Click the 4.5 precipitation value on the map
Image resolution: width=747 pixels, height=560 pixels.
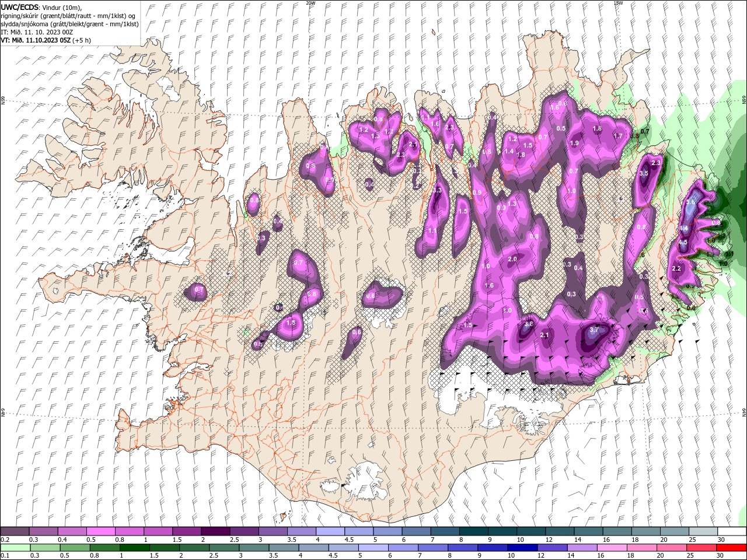coord(683,242)
